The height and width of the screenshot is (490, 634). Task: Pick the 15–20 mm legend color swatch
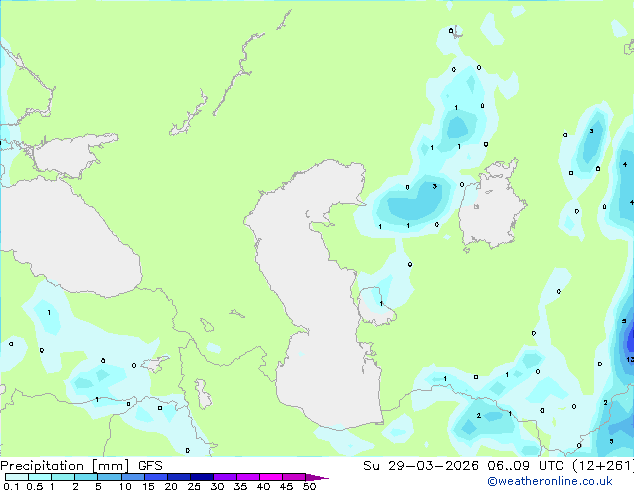[x=155, y=477]
